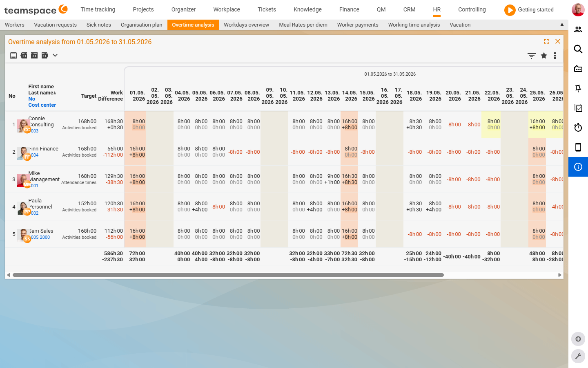This screenshot has height=368, width=588.
Task: Open Tickets menu
Action: [x=267, y=9]
